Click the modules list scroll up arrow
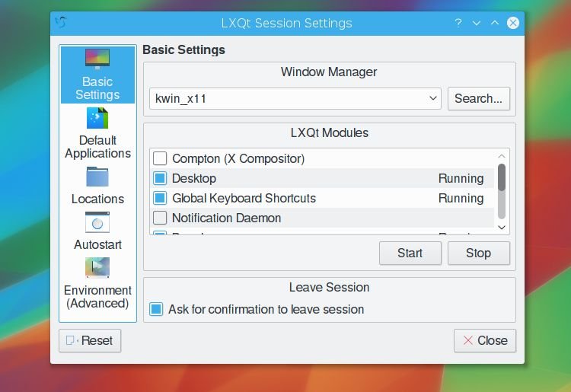The image size is (571, 392). (502, 156)
